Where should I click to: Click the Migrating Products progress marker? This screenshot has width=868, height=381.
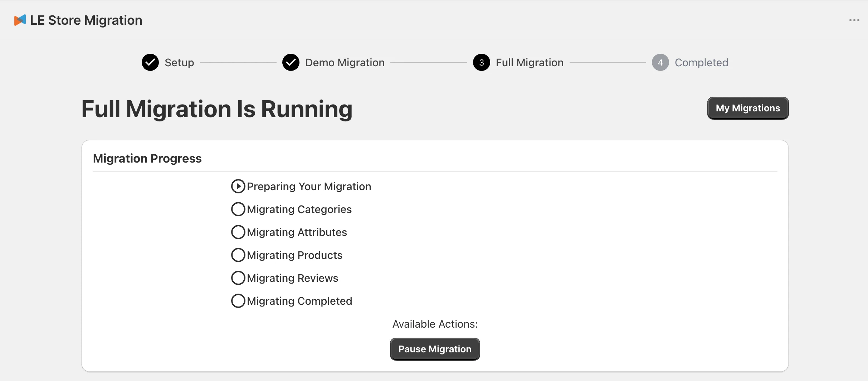238,255
